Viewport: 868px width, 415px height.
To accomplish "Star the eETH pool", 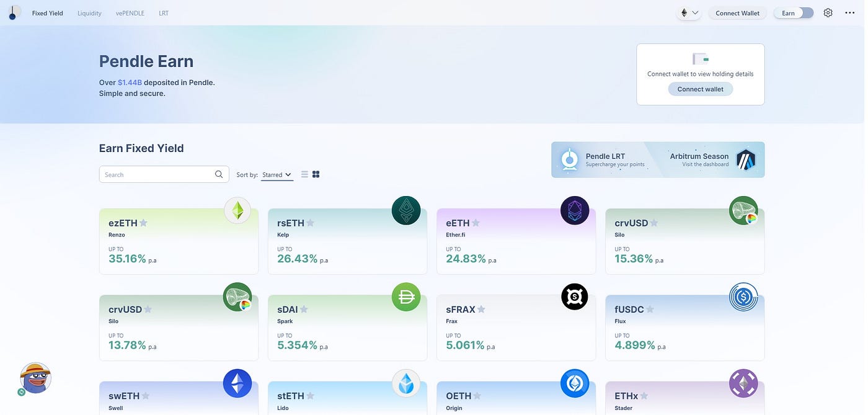I will click(476, 223).
